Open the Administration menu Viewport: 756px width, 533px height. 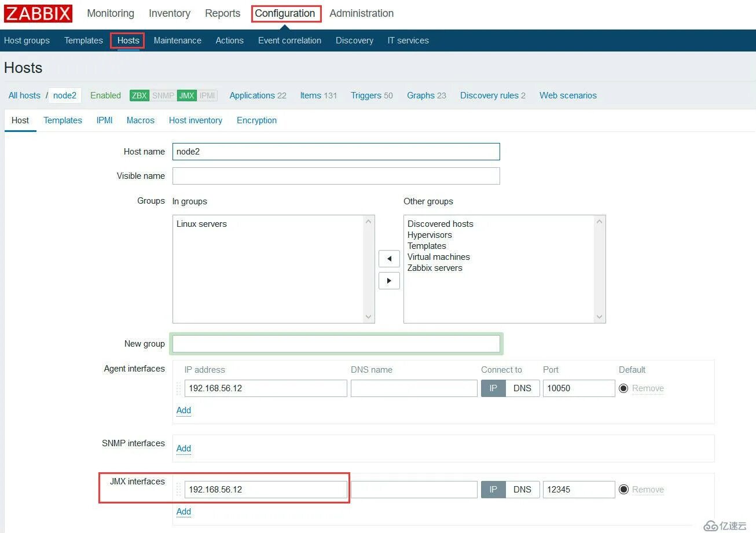pyautogui.click(x=362, y=13)
